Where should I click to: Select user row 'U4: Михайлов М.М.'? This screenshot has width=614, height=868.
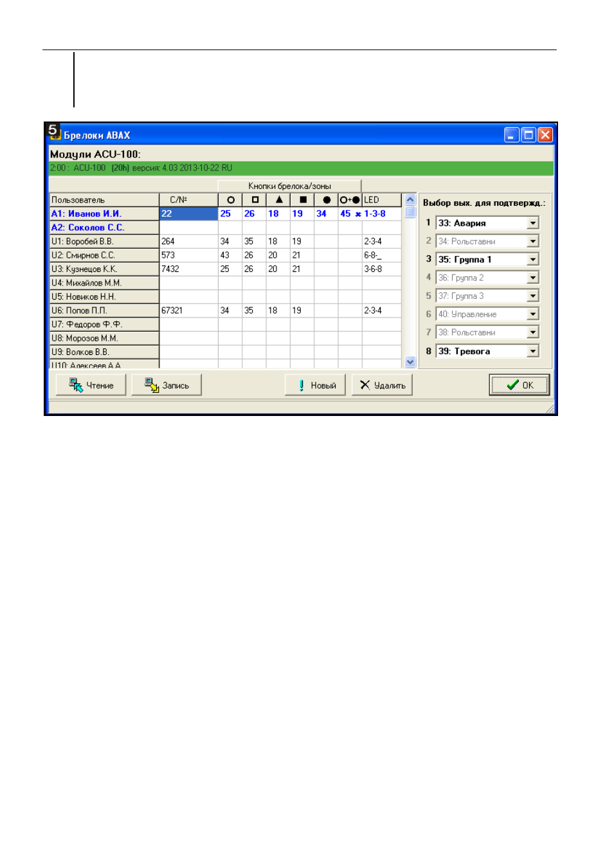104,283
